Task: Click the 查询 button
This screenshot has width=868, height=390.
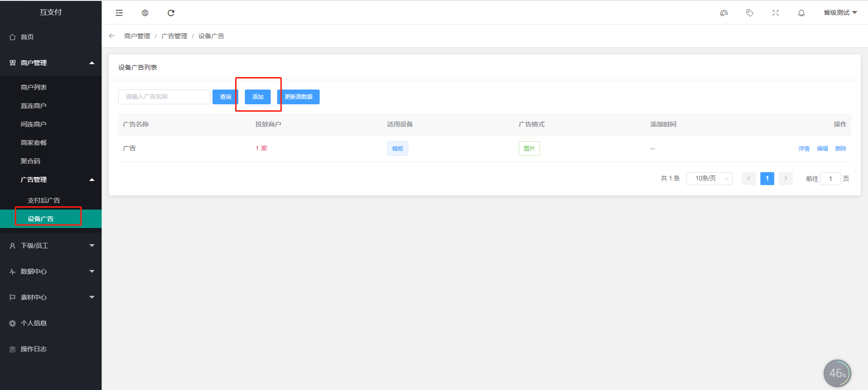Action: (225, 97)
